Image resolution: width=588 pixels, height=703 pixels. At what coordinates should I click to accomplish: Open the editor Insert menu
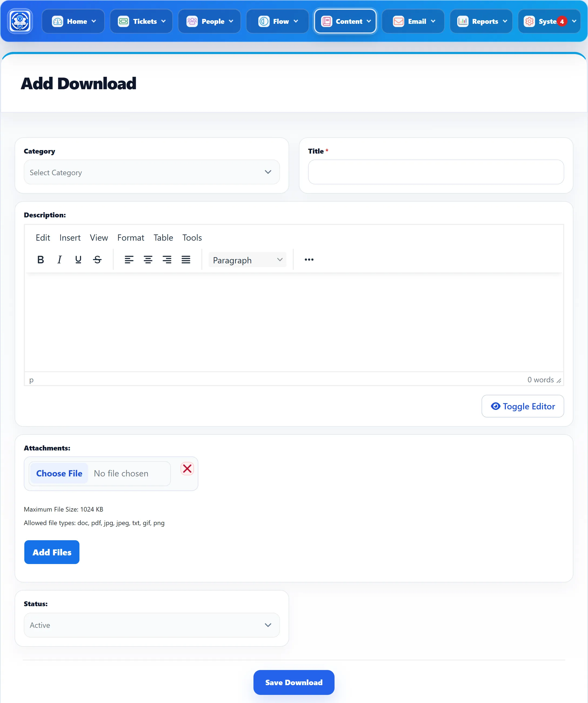click(70, 238)
